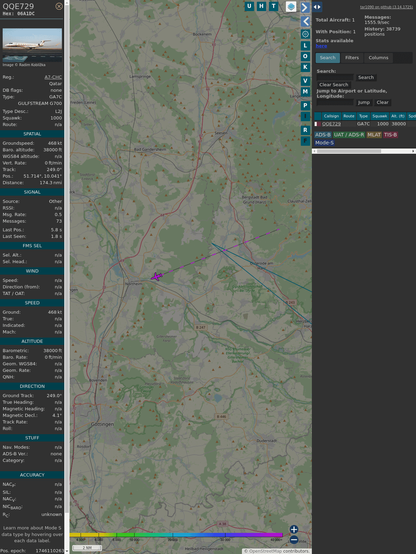The image size is (416, 554).
Task: Click GA7C cell in aircraft table
Action: point(363,124)
